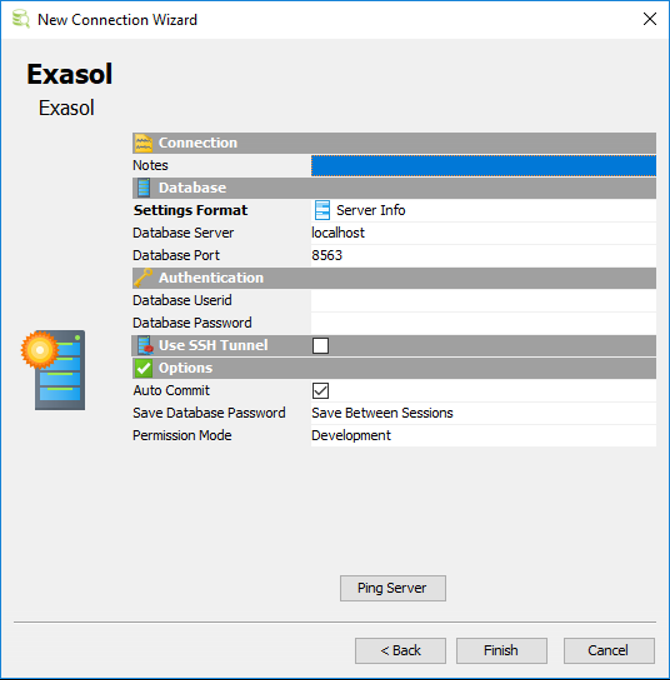The height and width of the screenshot is (680, 670).
Task: Click the Database Password input field
Action: tap(483, 323)
